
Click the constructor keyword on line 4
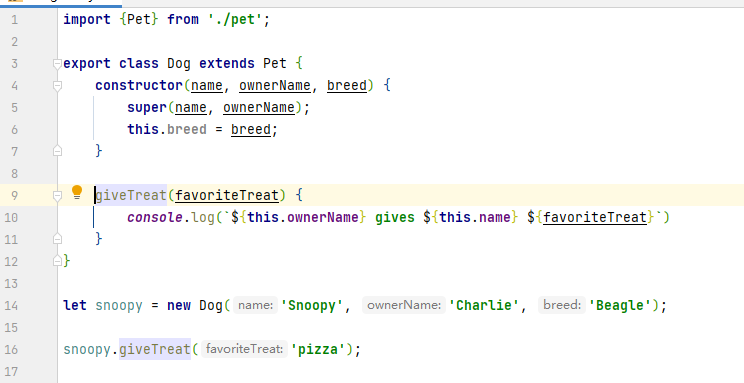pyautogui.click(x=139, y=85)
